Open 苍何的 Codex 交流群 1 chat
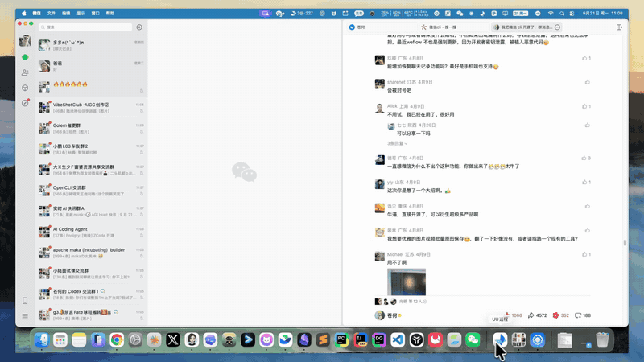Viewport: 644px width, 362px height. click(91, 294)
